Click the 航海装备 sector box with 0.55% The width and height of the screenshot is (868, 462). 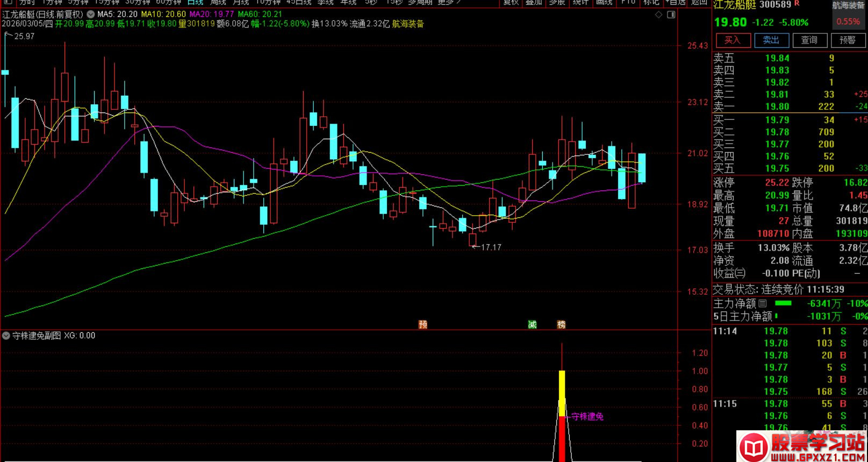[848, 15]
